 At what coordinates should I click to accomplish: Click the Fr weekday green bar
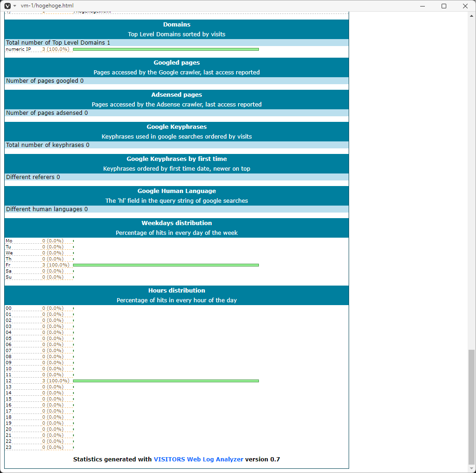pos(166,265)
